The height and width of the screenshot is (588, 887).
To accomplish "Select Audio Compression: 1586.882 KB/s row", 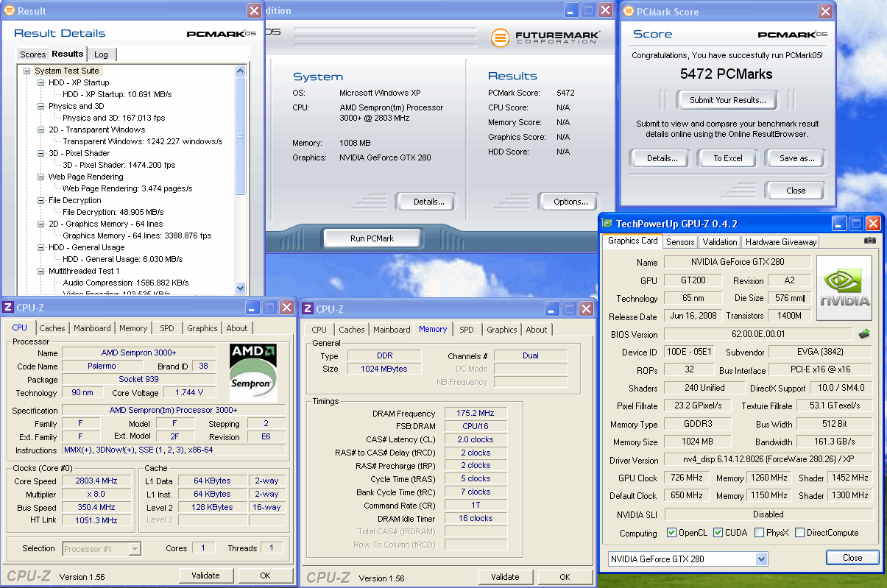I will click(x=125, y=283).
